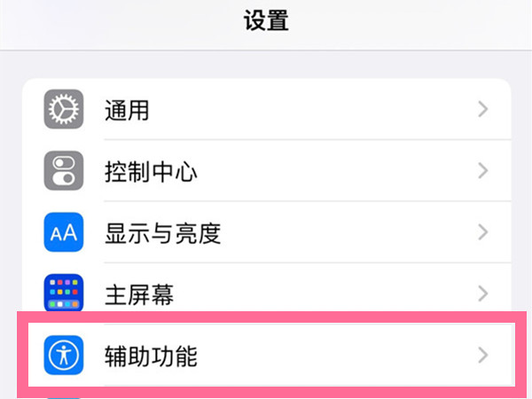This screenshot has height=399, width=532.
Task: Open 显示与亮度 via its arrow
Action: [x=483, y=233]
